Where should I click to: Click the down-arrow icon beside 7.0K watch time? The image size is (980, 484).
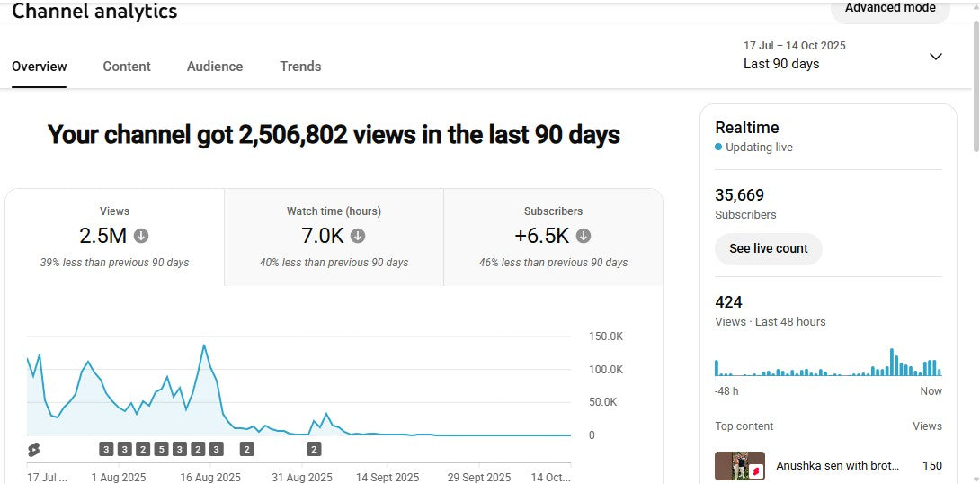click(358, 236)
